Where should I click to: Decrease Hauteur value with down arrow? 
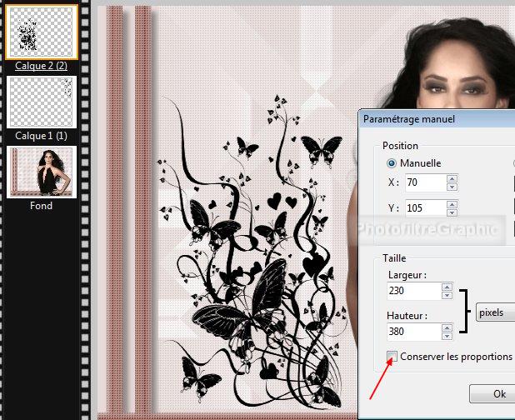click(x=447, y=337)
